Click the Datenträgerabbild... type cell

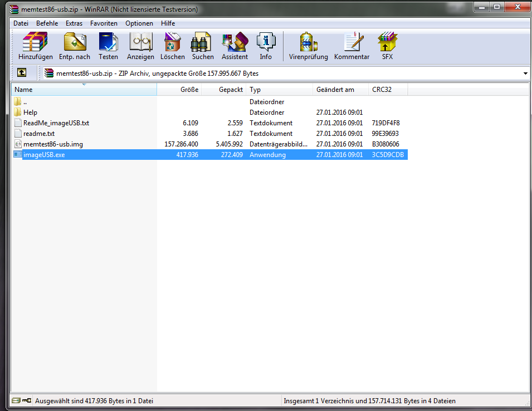tap(279, 144)
